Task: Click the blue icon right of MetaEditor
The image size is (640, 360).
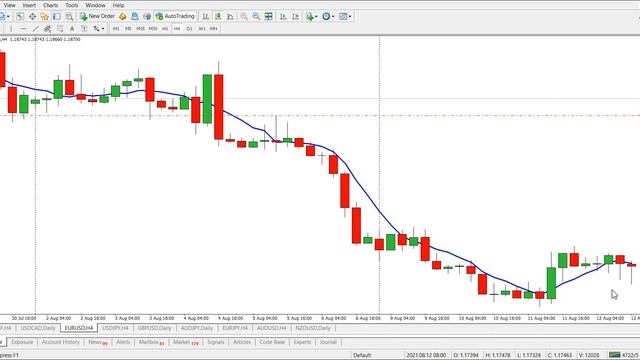Action: tap(135, 16)
